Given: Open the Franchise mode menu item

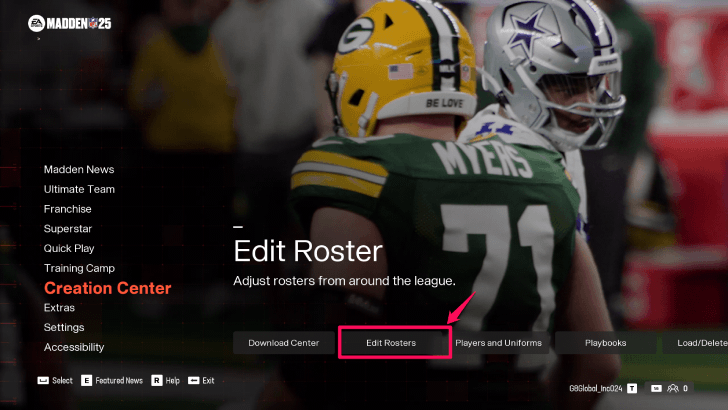Looking at the screenshot, I should [68, 209].
